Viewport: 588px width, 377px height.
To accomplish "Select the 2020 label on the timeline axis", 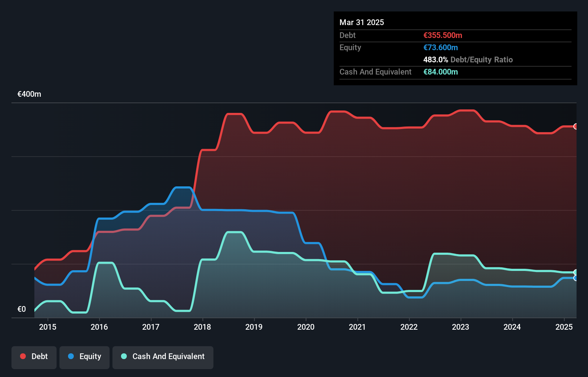I will pos(306,327).
